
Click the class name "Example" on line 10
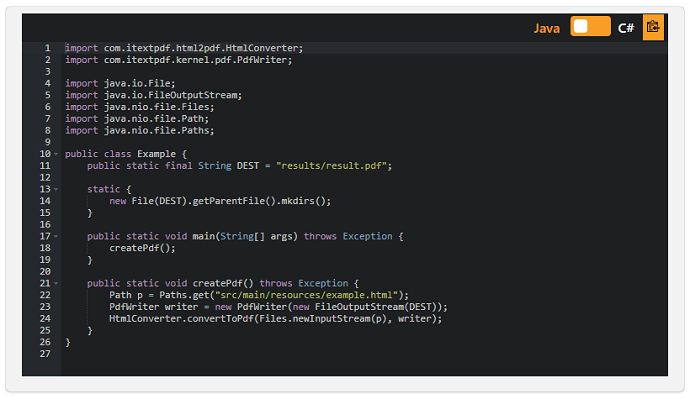(156, 154)
